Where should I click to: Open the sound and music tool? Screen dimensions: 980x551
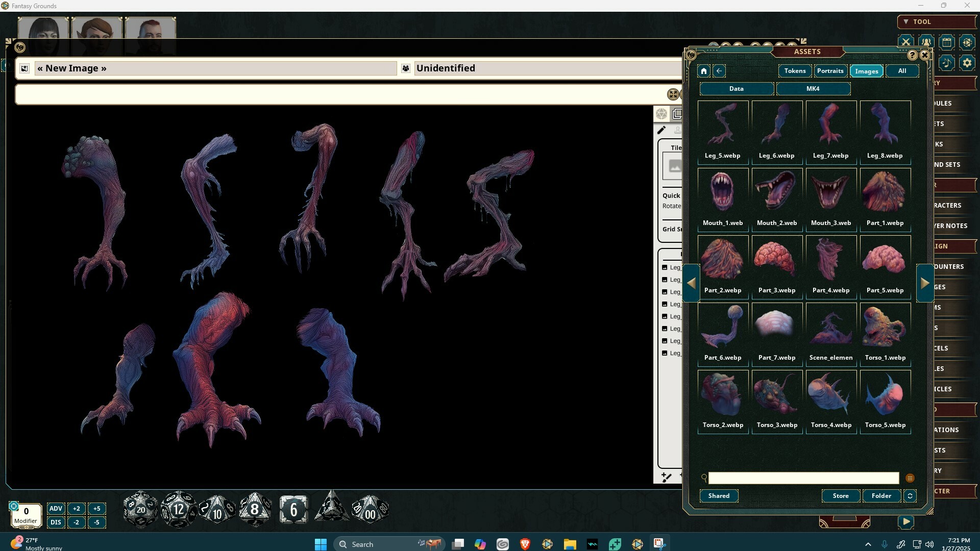(947, 63)
